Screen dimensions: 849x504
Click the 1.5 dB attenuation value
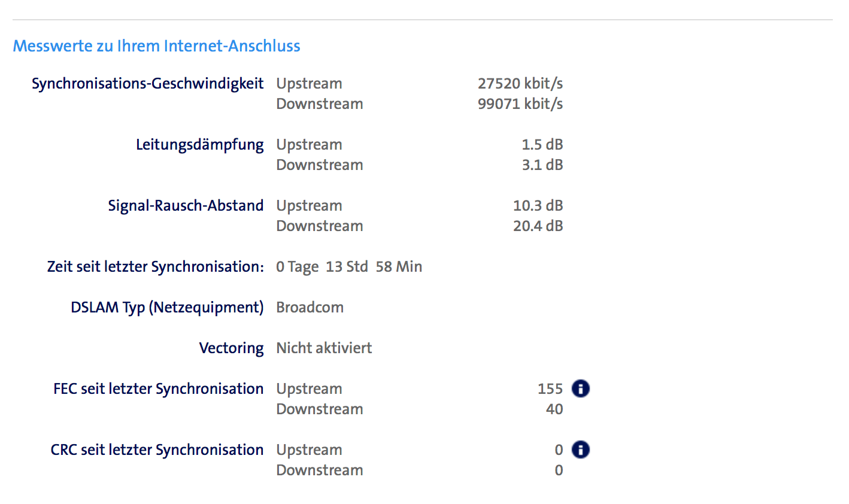pyautogui.click(x=542, y=144)
